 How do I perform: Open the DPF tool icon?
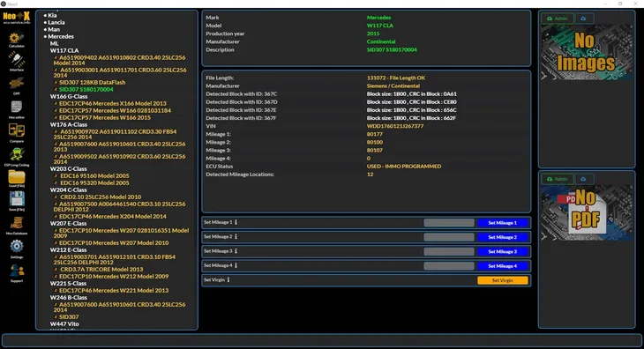coord(17,84)
